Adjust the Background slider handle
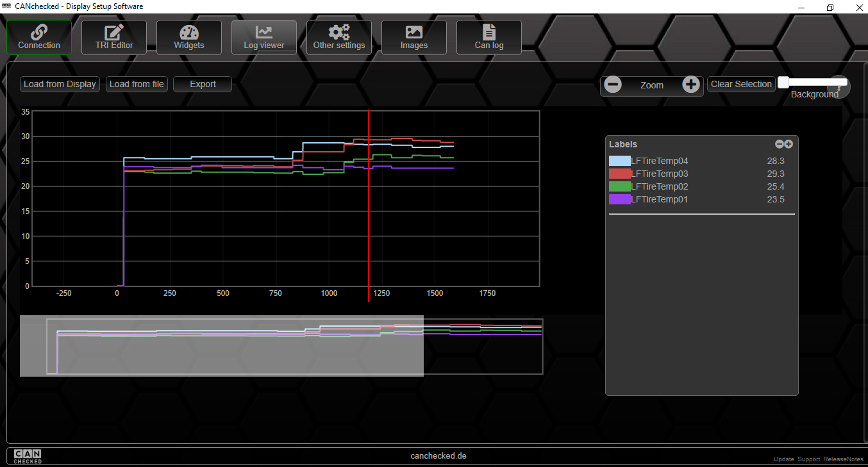Image resolution: width=868 pixels, height=467 pixels. 783,82
